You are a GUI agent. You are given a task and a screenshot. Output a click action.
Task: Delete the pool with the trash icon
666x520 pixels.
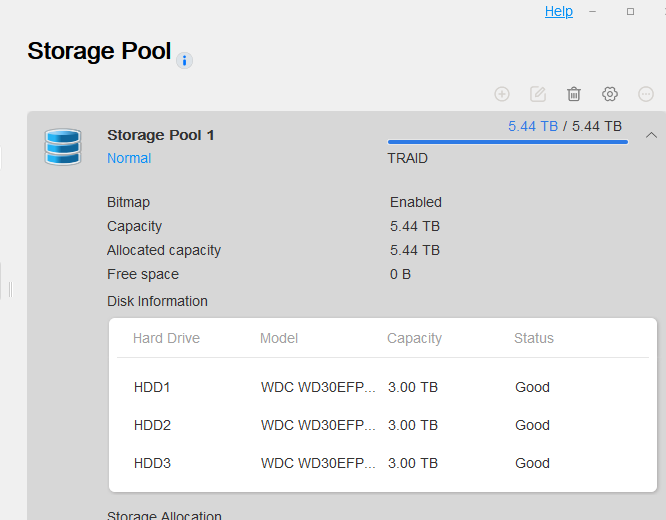574,94
